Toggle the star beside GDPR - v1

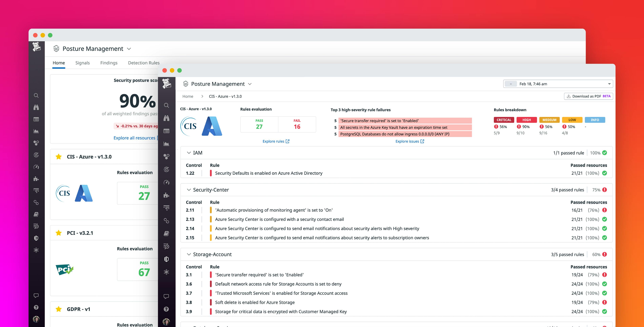pos(59,309)
